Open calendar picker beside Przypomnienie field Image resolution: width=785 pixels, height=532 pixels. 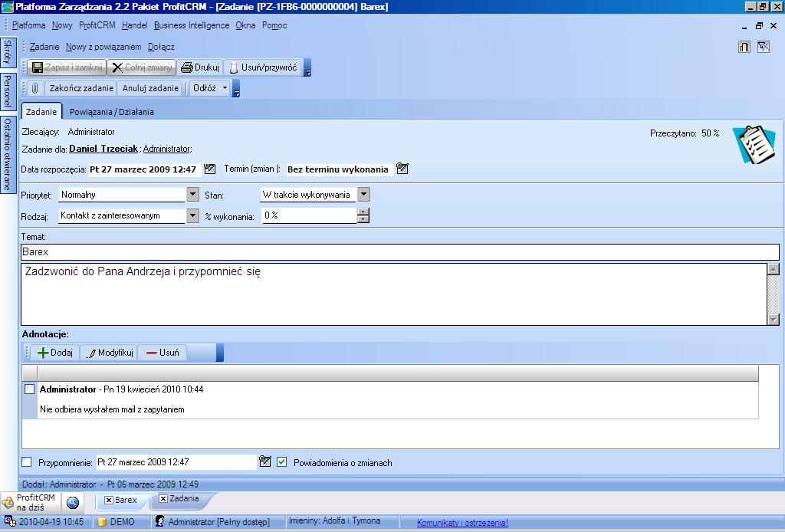click(x=265, y=462)
